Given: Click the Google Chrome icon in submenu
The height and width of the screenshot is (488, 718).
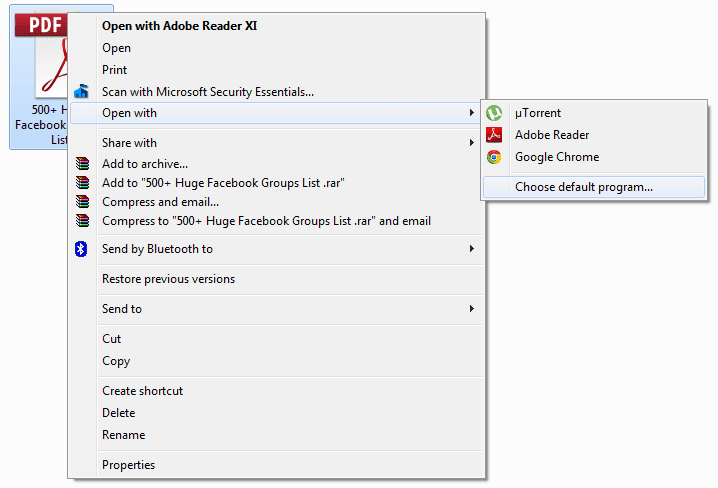Looking at the screenshot, I should [493, 157].
